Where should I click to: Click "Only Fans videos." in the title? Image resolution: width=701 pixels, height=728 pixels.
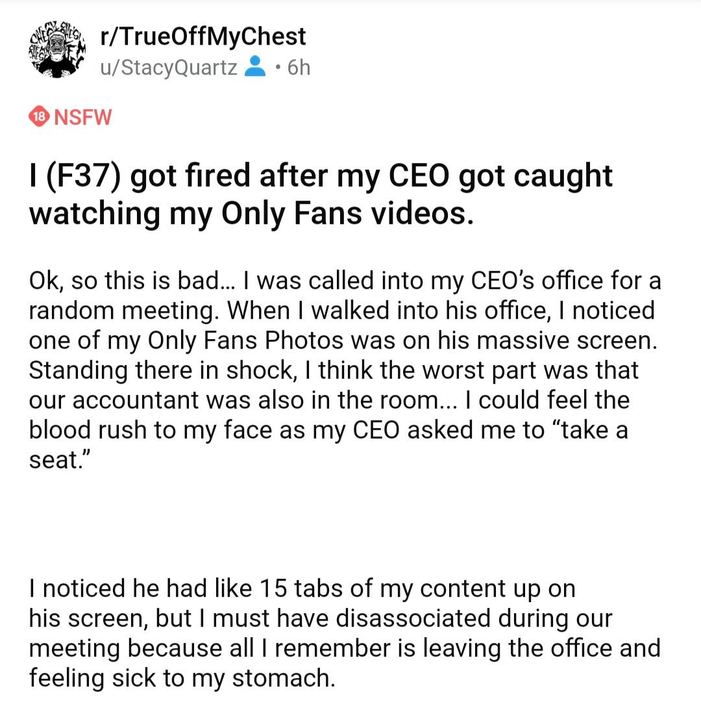347,214
